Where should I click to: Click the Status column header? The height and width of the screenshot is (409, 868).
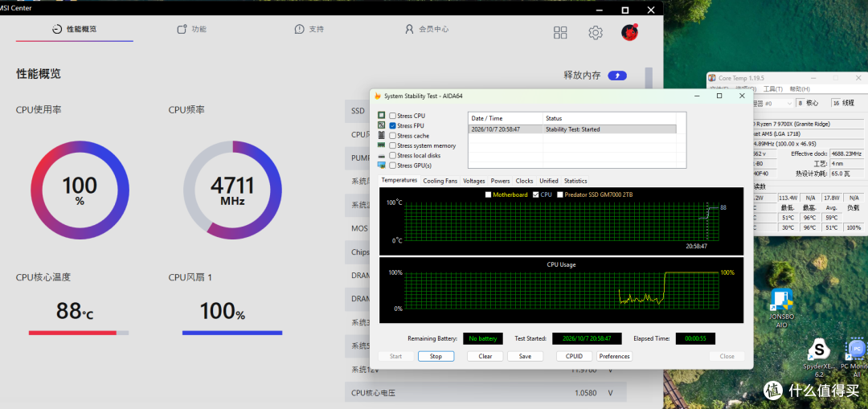coord(609,118)
